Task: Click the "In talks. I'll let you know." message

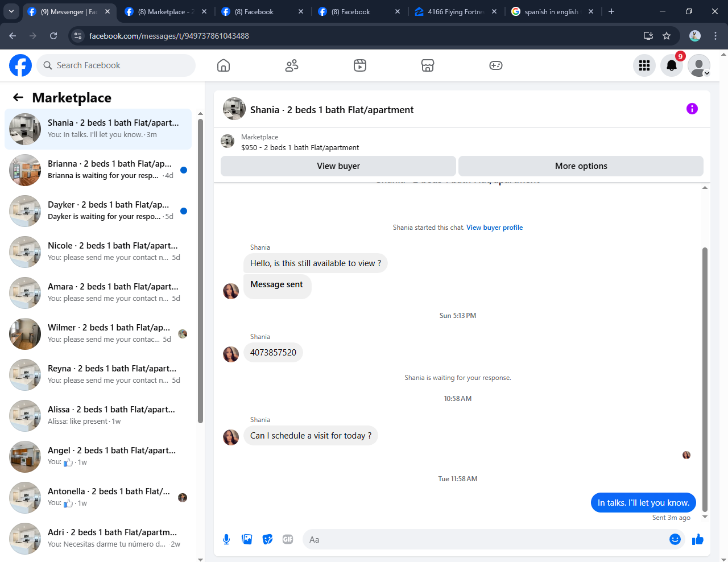Action: click(643, 503)
